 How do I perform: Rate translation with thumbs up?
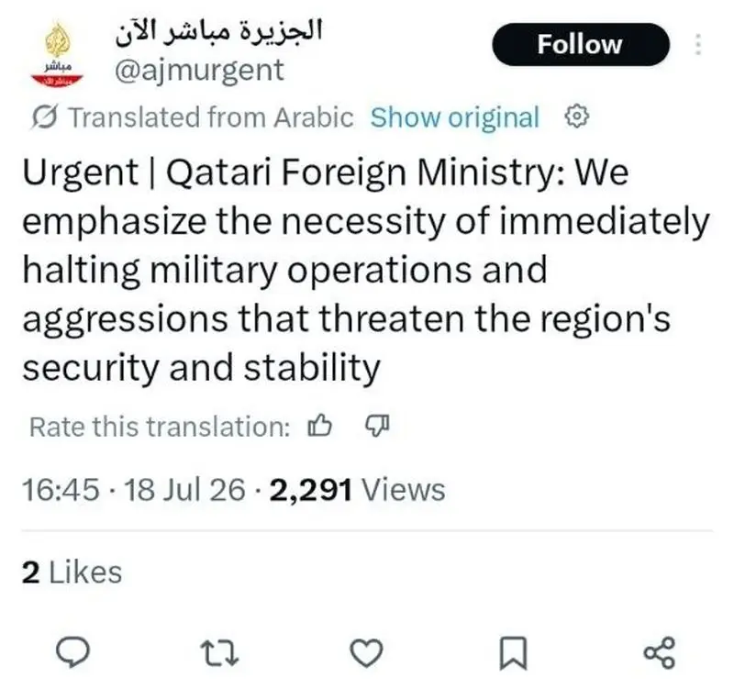pyautogui.click(x=319, y=426)
